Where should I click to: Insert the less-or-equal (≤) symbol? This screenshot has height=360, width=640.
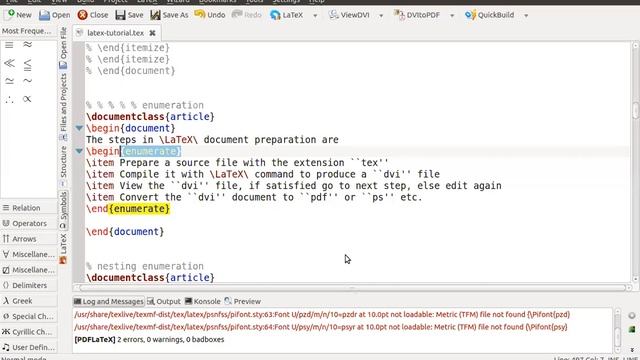click(x=27, y=64)
